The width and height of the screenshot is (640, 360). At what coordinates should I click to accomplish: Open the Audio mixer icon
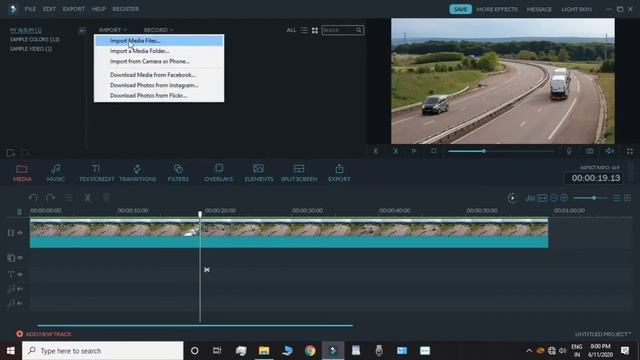point(530,198)
